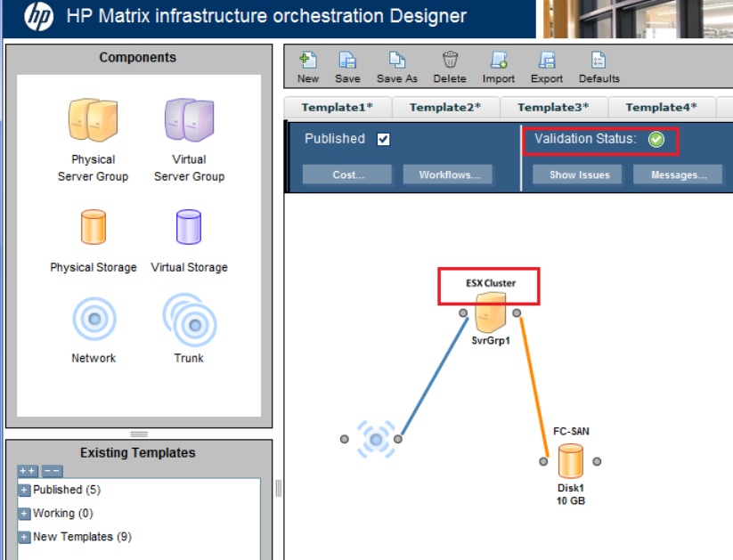The width and height of the screenshot is (733, 560).
Task: Click the Export toolbar icon
Action: [547, 61]
